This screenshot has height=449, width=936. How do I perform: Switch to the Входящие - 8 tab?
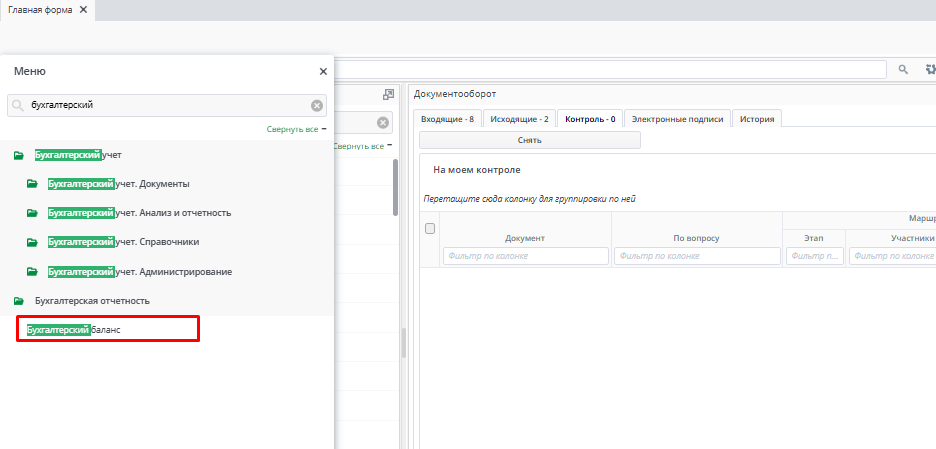447,119
